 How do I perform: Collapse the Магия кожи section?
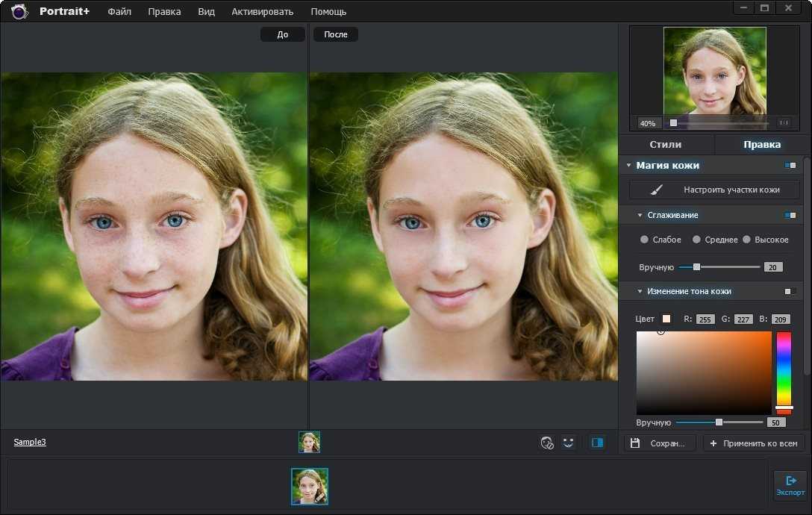628,165
